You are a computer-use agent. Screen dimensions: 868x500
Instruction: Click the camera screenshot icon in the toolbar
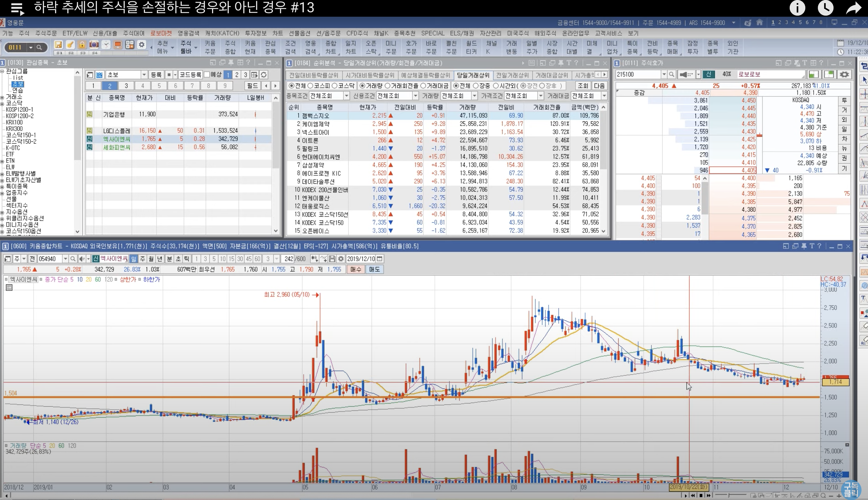pos(94,45)
